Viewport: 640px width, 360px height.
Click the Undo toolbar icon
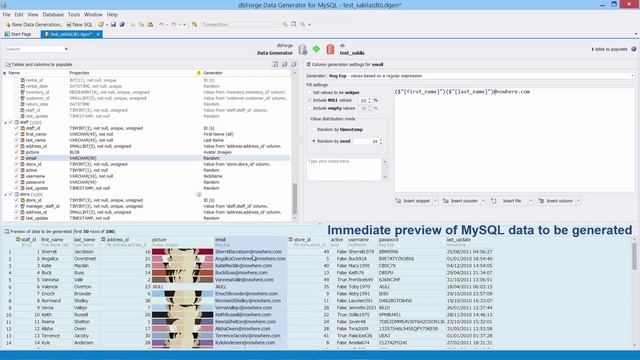click(x=161, y=24)
